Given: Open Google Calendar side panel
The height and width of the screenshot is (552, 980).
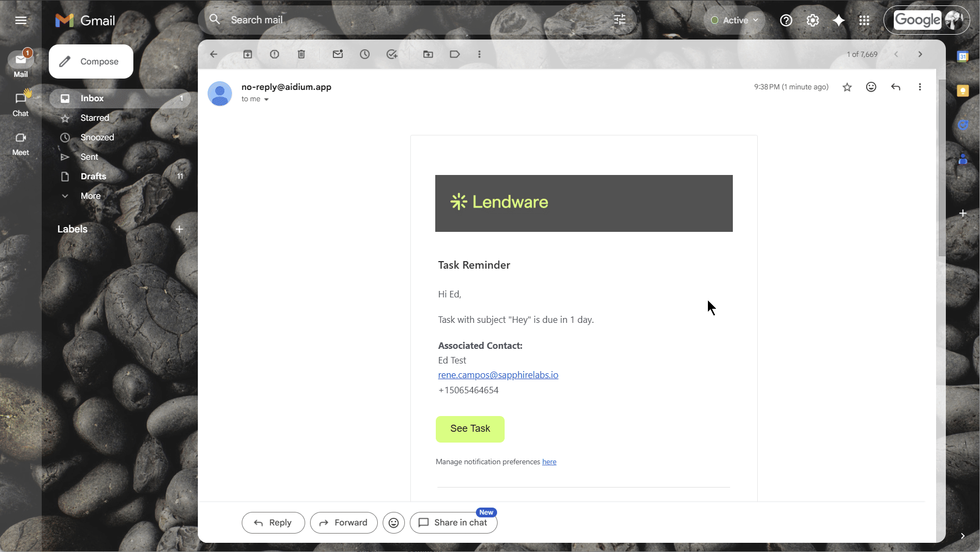Looking at the screenshot, I should tap(963, 56).
